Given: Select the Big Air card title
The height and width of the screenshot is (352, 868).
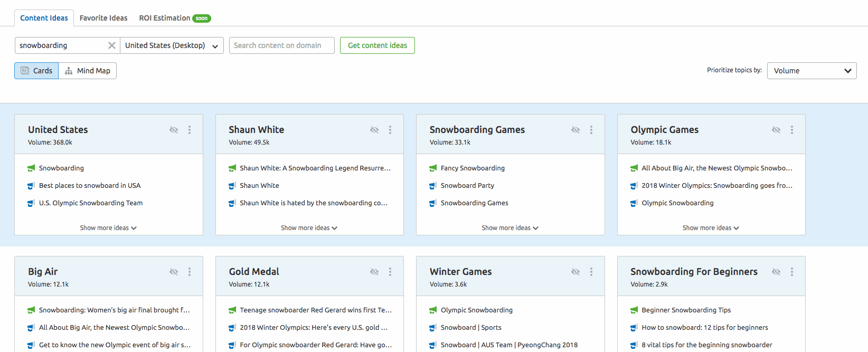Looking at the screenshot, I should (x=43, y=272).
